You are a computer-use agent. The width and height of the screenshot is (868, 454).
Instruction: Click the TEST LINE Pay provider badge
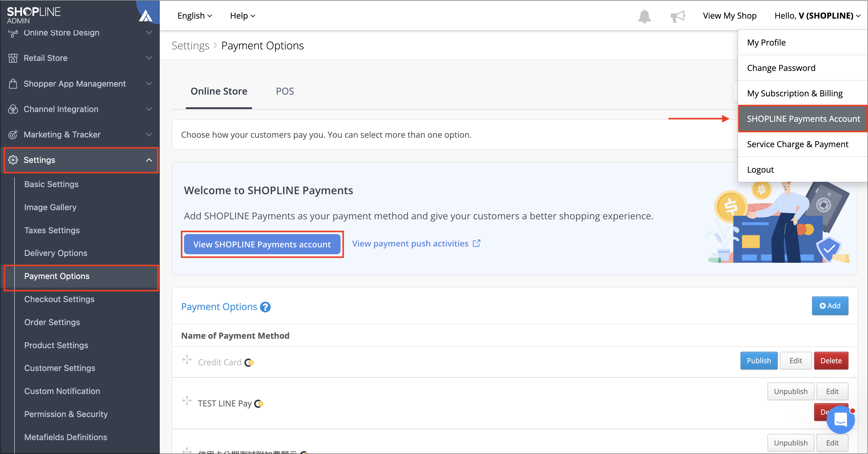coord(259,403)
